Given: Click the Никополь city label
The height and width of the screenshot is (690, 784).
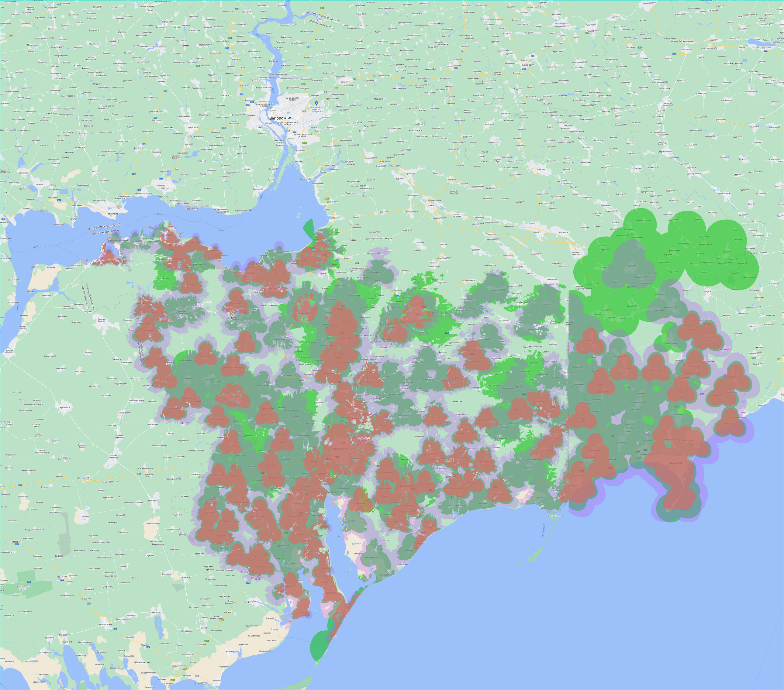Looking at the screenshot, I should (x=112, y=214).
